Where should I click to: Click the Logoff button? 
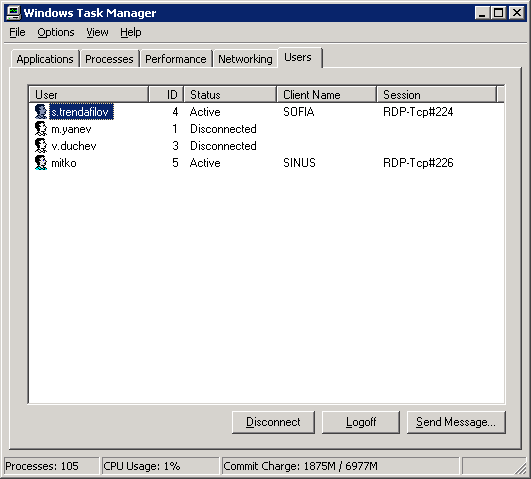tap(361, 422)
